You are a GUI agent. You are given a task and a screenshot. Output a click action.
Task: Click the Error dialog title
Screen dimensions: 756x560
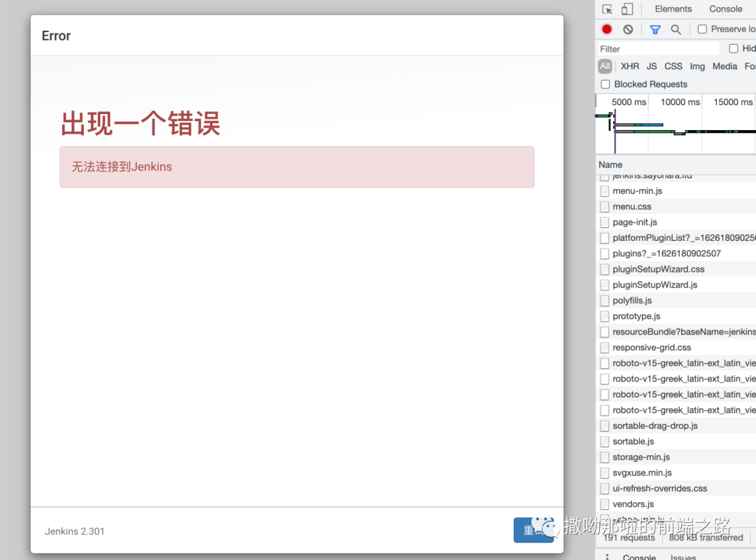[56, 36]
